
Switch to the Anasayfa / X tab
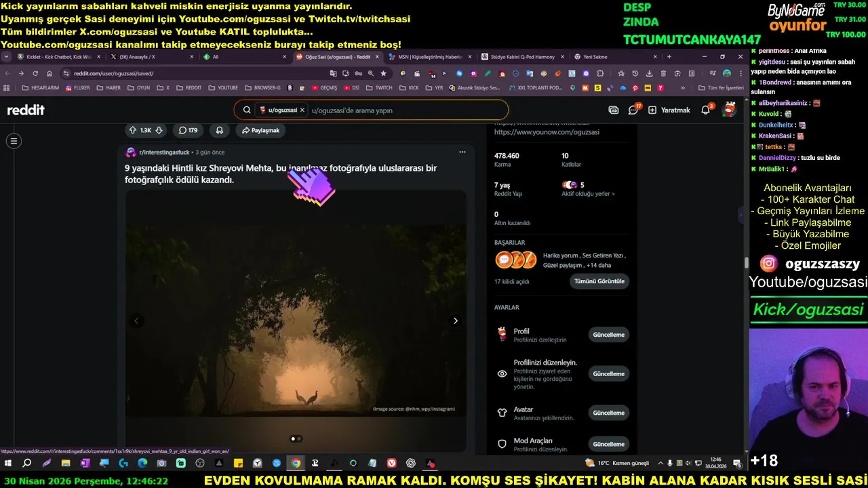(153, 57)
